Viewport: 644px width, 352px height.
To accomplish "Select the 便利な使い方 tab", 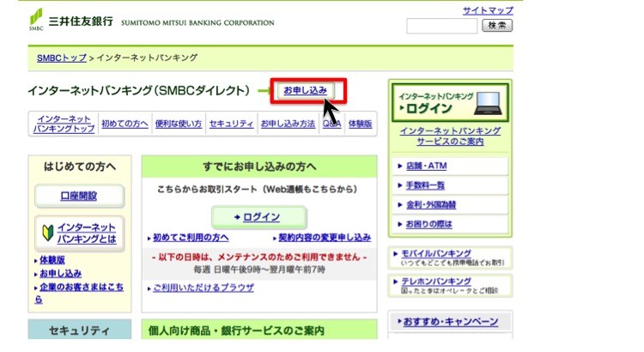I will [179, 124].
